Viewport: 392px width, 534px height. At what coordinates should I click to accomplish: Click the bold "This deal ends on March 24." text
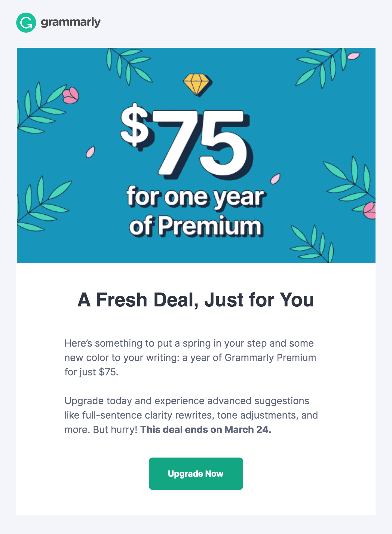pos(206,429)
